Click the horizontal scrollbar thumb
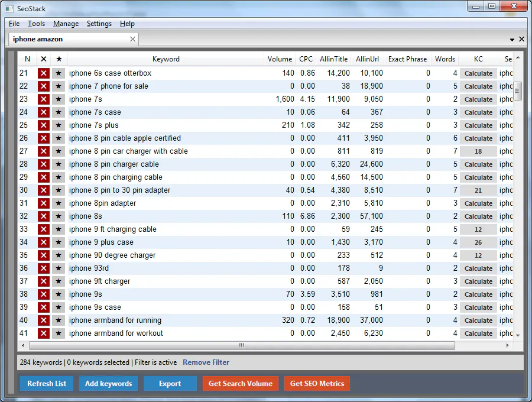The width and height of the screenshot is (532, 402). click(x=242, y=345)
